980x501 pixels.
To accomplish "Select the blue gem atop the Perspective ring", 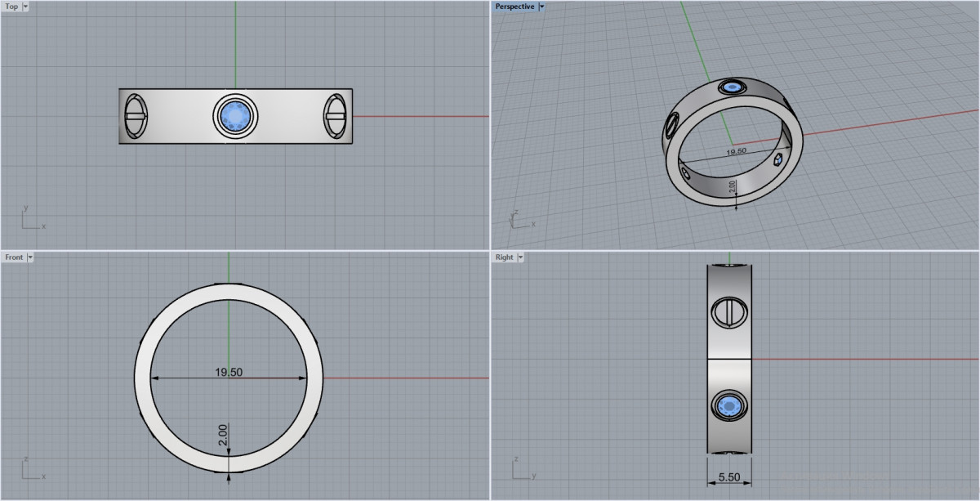I will pyautogui.click(x=733, y=87).
